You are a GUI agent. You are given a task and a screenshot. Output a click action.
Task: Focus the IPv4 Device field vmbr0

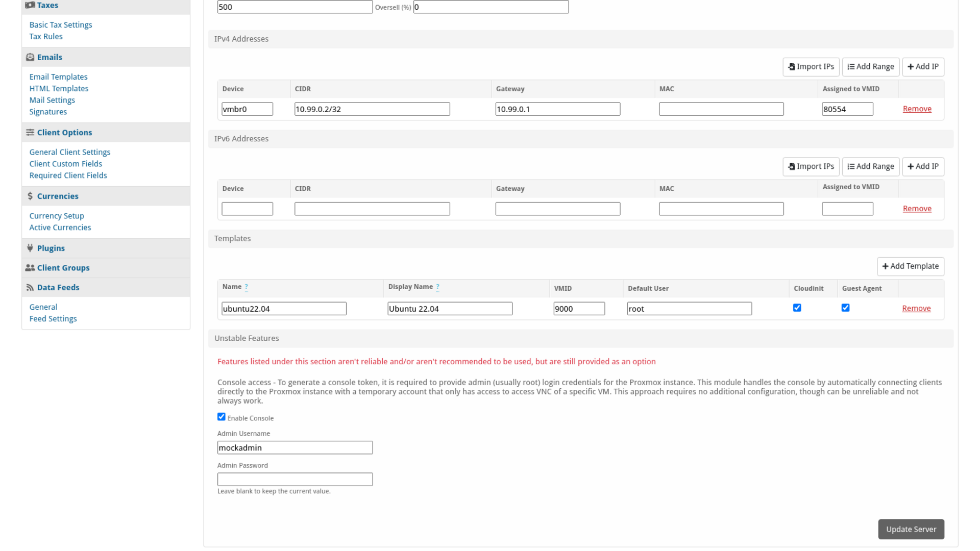click(x=248, y=109)
